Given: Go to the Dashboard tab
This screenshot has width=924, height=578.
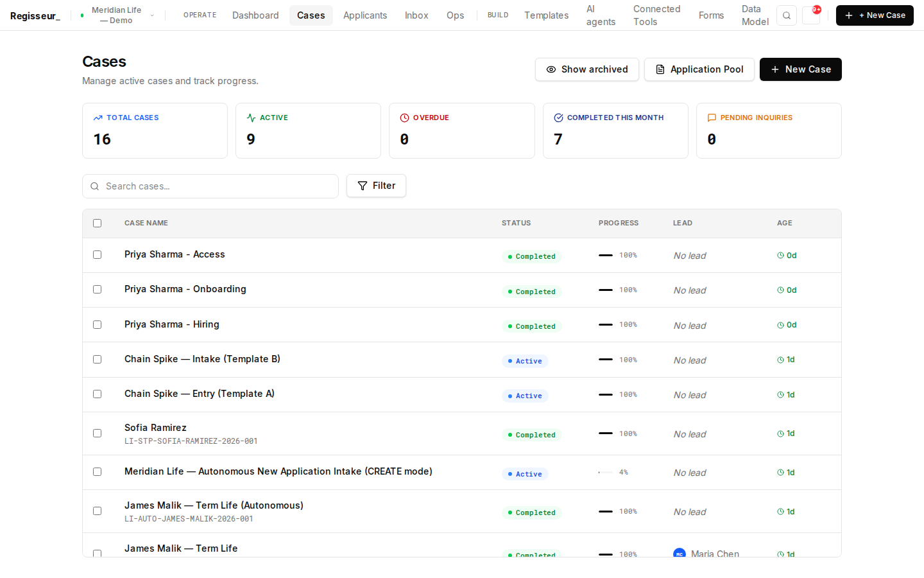Looking at the screenshot, I should (255, 15).
